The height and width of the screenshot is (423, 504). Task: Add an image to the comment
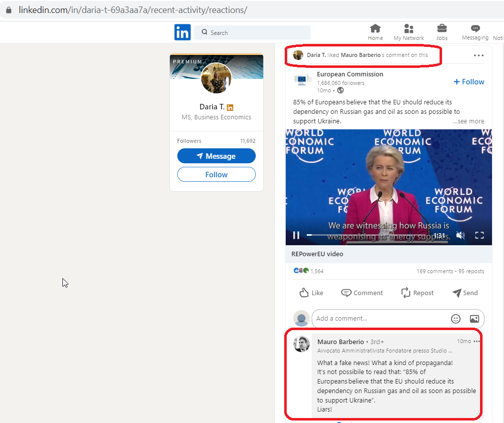click(x=475, y=319)
